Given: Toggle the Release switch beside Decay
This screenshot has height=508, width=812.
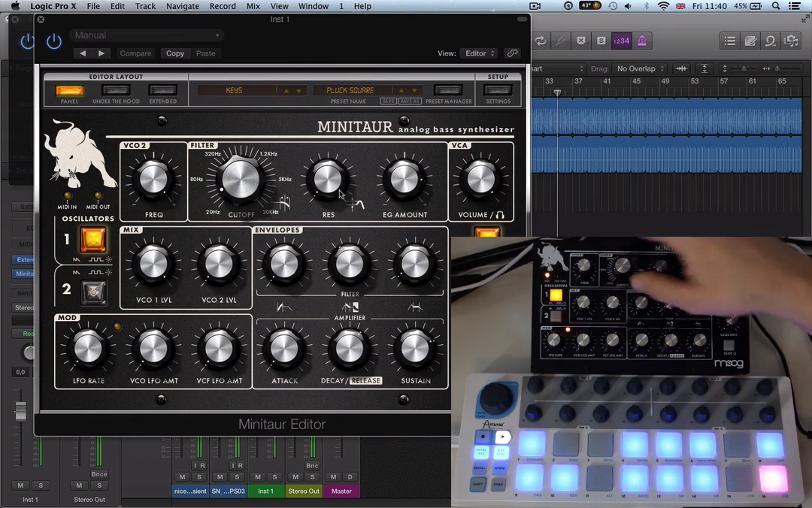Looking at the screenshot, I should pos(366,380).
